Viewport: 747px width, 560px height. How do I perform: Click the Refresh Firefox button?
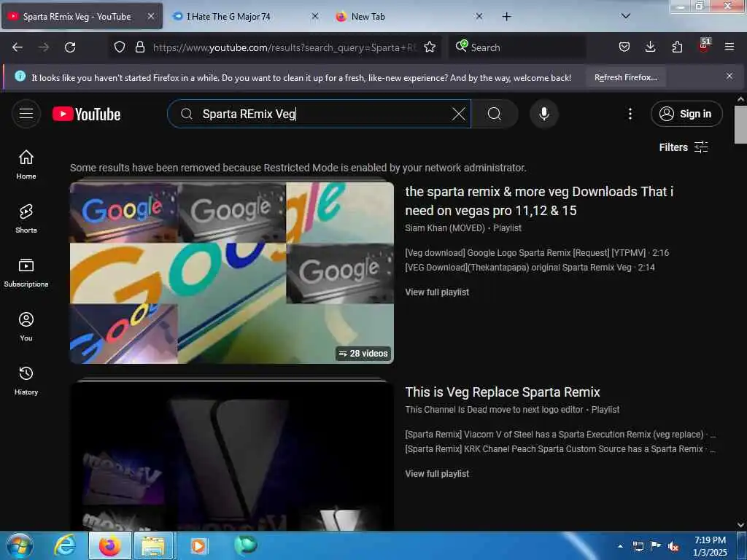625,77
